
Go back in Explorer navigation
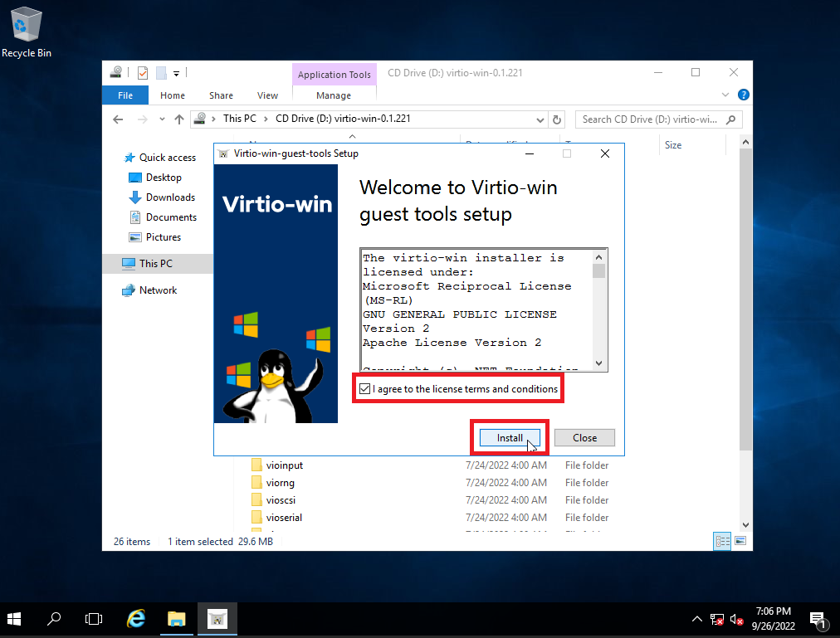(119, 119)
